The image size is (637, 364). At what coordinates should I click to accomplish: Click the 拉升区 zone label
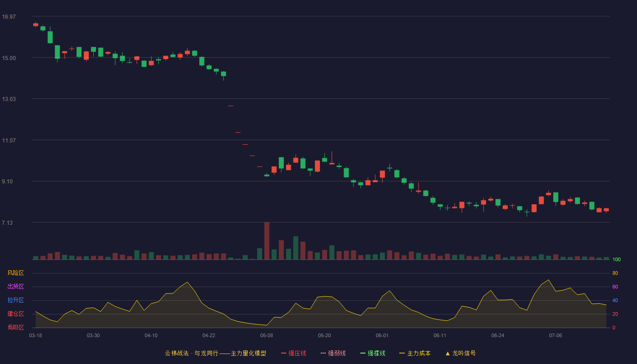tap(15, 300)
